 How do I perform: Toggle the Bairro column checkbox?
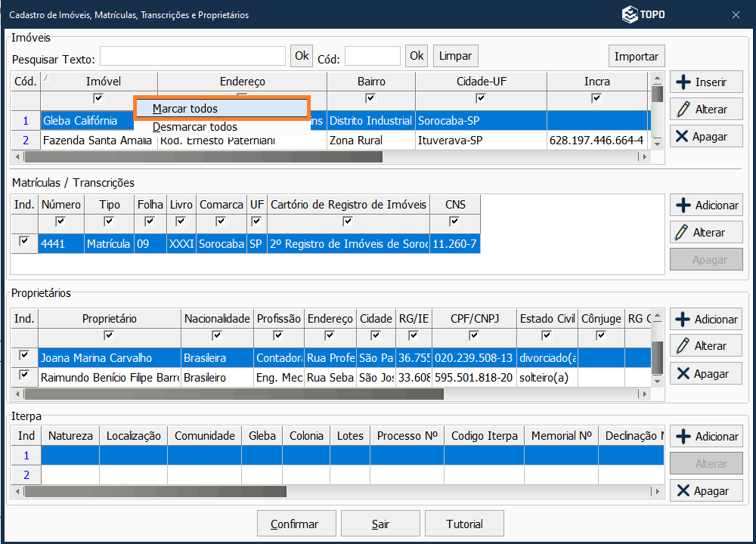pos(370,98)
